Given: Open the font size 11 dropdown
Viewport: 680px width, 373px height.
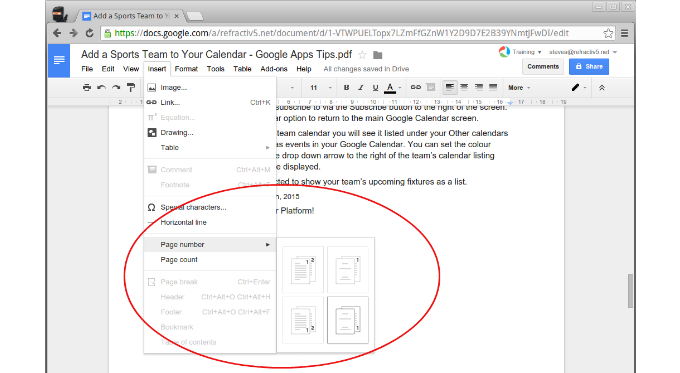Looking at the screenshot, I should [321, 88].
